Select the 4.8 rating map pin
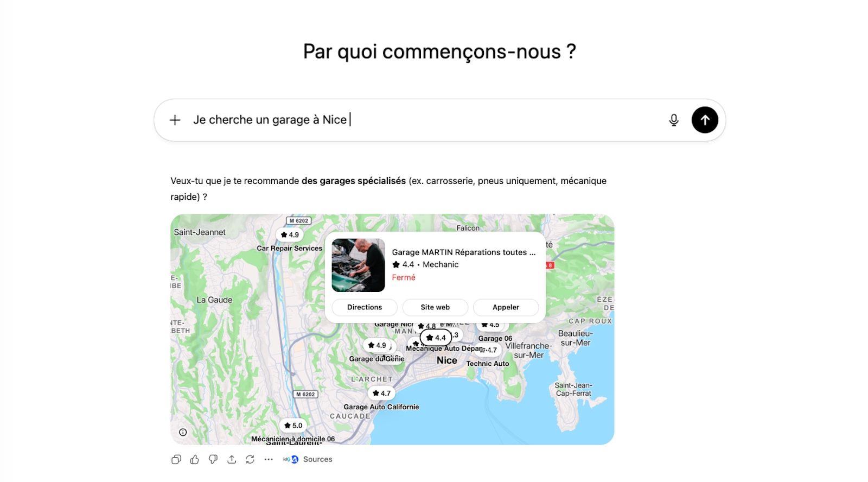Viewport: 868px width, 482px height. [427, 326]
